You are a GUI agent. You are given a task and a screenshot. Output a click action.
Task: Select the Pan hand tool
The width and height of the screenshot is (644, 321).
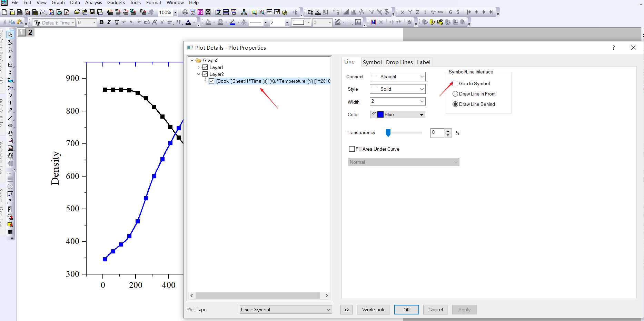10,133
